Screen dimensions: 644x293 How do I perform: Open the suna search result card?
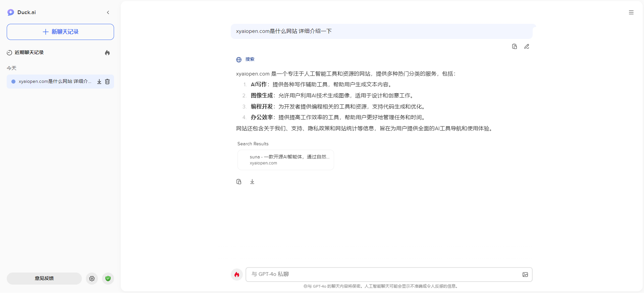click(x=286, y=160)
